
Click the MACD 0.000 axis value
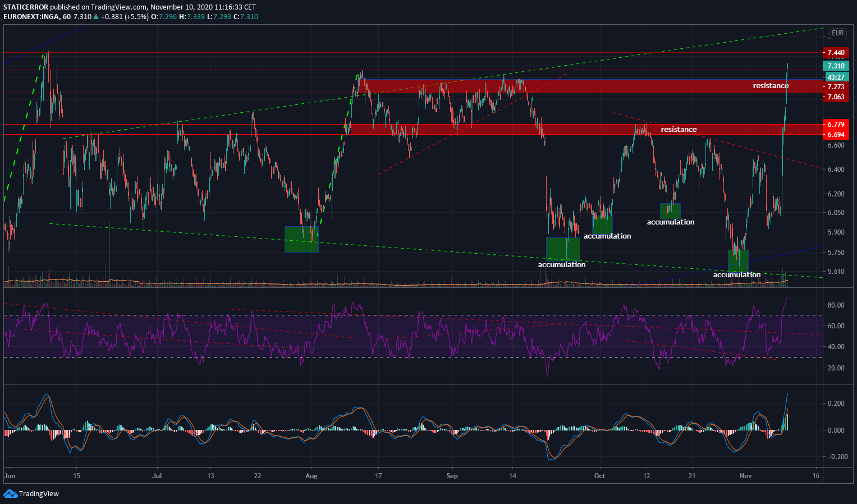pyautogui.click(x=836, y=430)
